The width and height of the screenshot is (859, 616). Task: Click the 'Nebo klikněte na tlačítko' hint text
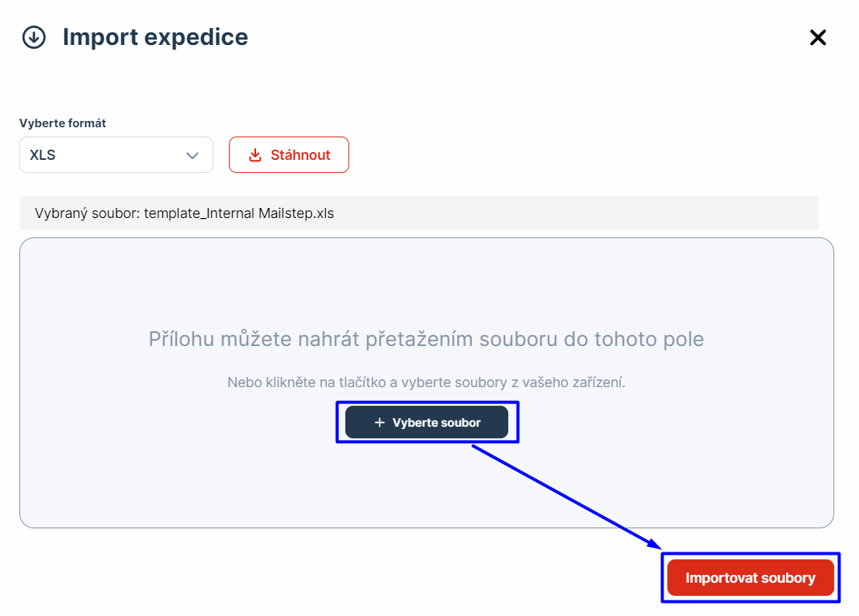426,382
